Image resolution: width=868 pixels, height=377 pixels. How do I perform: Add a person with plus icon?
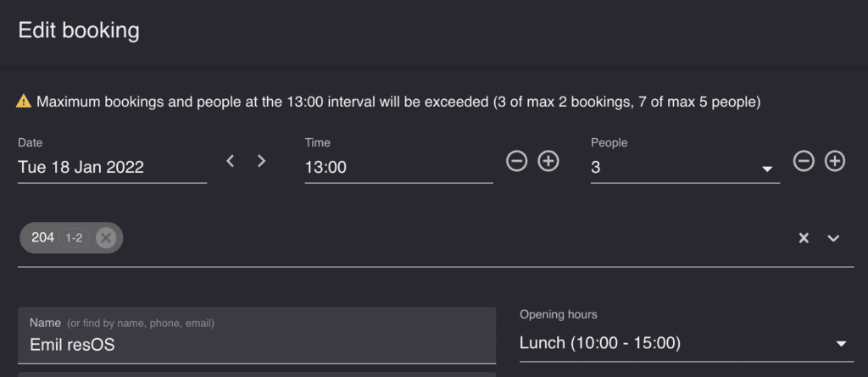(835, 161)
